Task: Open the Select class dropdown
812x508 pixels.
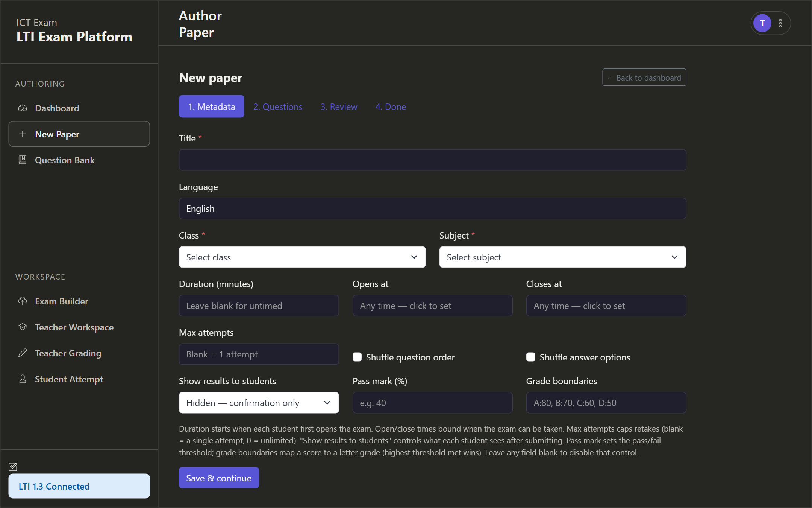Action: [302, 257]
